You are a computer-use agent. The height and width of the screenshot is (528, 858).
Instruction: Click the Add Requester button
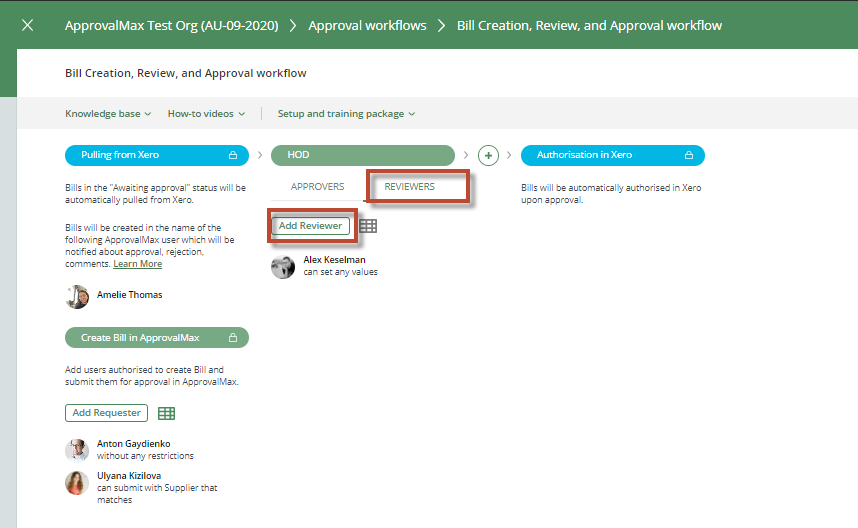[106, 413]
